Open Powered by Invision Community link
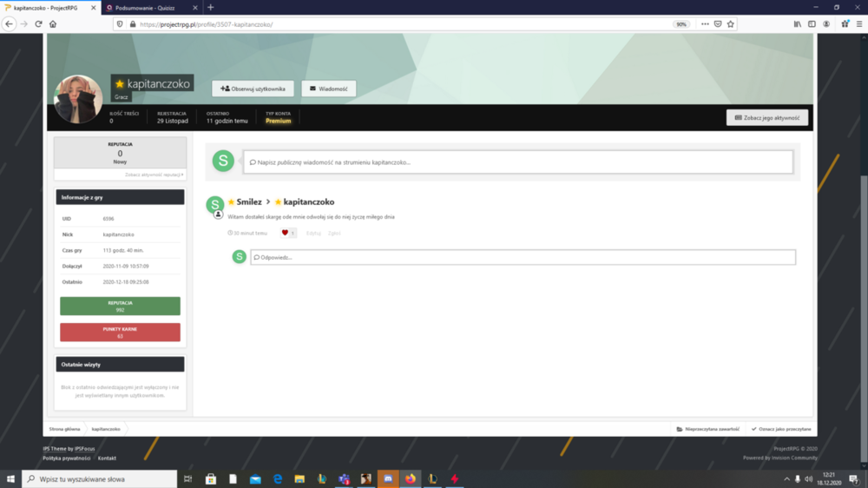 tap(780, 458)
